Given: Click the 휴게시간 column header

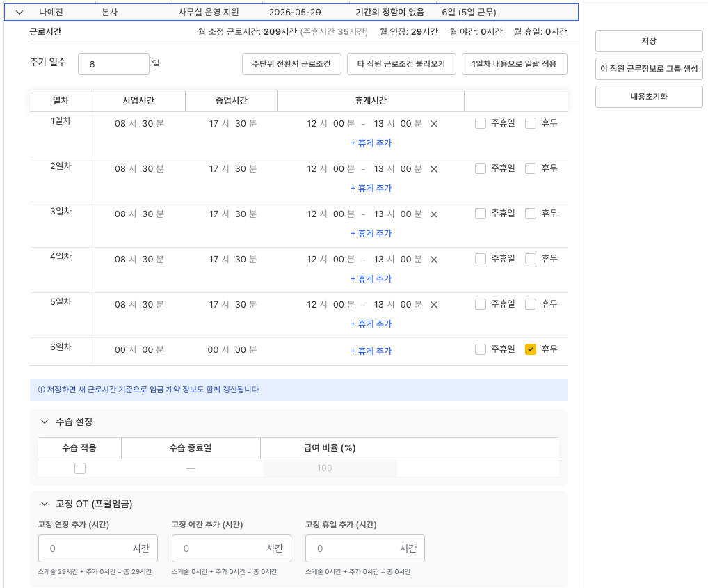Looking at the screenshot, I should click(x=371, y=101).
